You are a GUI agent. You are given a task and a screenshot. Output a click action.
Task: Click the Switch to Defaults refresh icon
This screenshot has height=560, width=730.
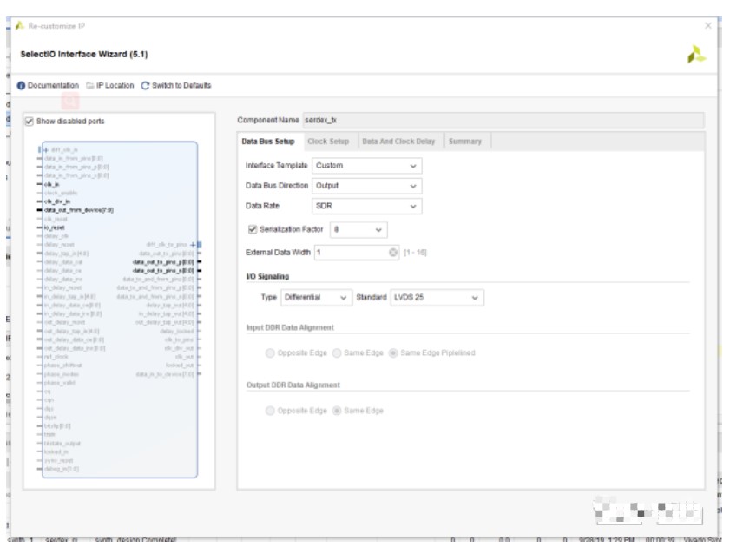tap(145, 86)
